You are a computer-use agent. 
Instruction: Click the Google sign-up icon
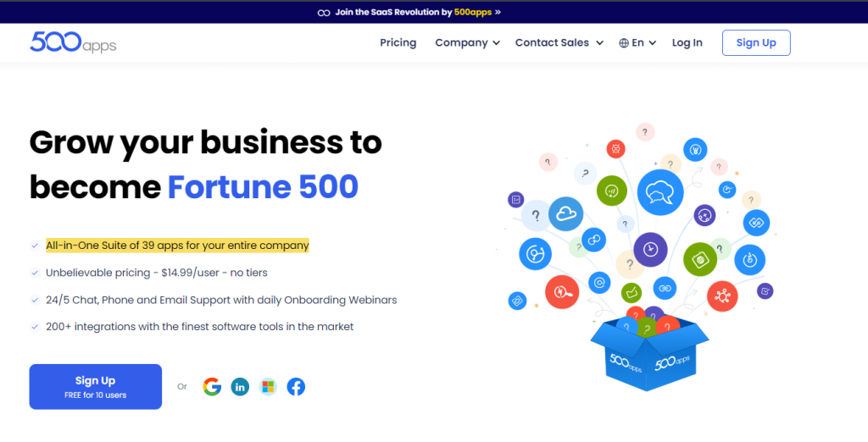pyautogui.click(x=212, y=387)
